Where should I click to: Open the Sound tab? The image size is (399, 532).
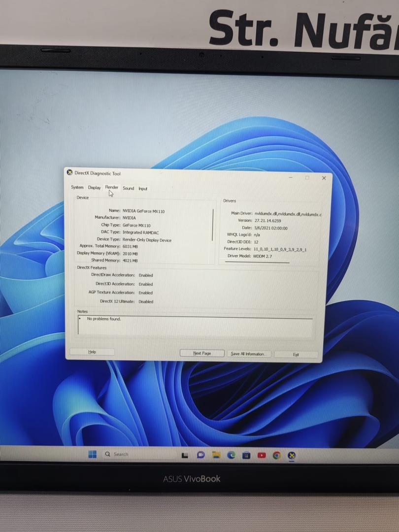click(128, 188)
